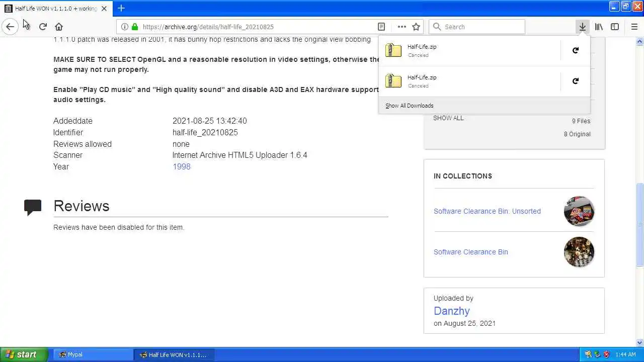Click the Software Clearance Bin thumbnail
Image resolution: width=644 pixels, height=362 pixels.
pyautogui.click(x=579, y=252)
